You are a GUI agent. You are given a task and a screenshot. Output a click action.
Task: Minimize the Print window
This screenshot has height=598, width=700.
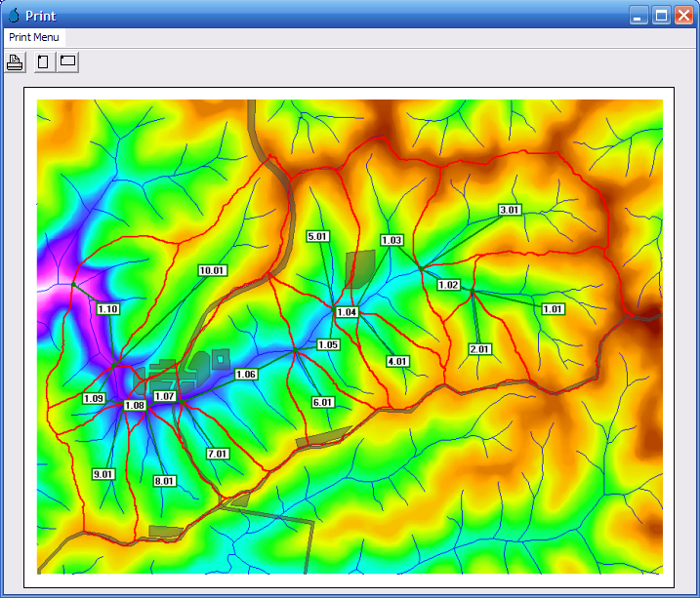coord(638,15)
